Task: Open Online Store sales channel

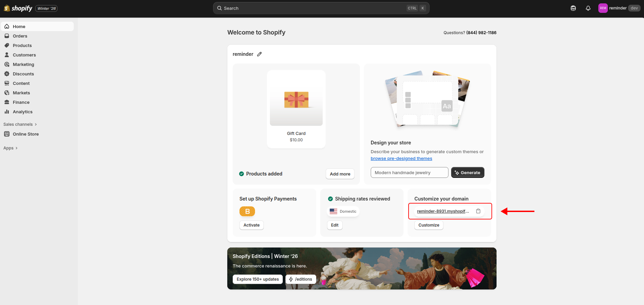Action: pyautogui.click(x=26, y=134)
